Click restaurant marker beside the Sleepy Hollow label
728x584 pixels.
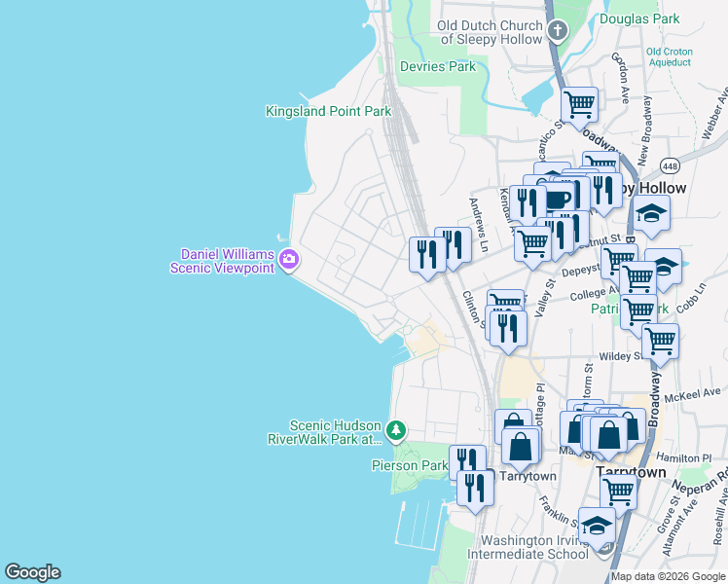coord(603,192)
